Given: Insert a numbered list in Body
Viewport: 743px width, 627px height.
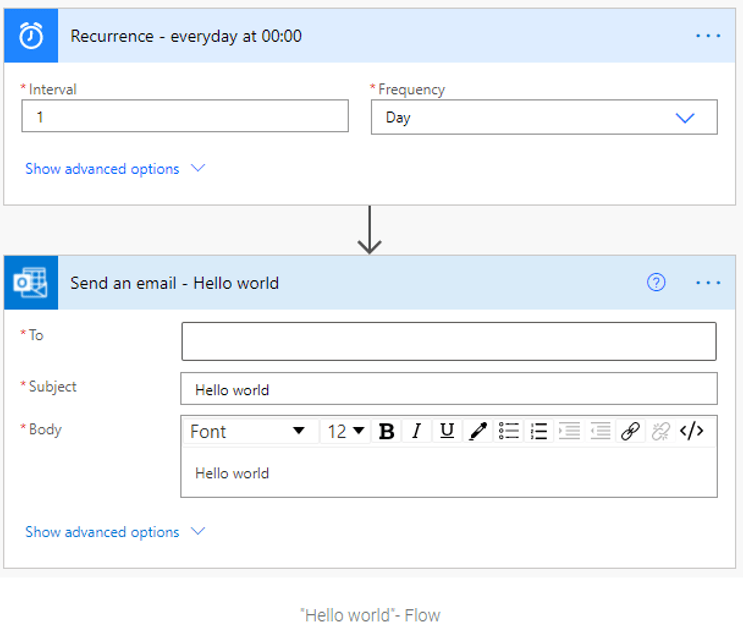Looking at the screenshot, I should tap(539, 431).
